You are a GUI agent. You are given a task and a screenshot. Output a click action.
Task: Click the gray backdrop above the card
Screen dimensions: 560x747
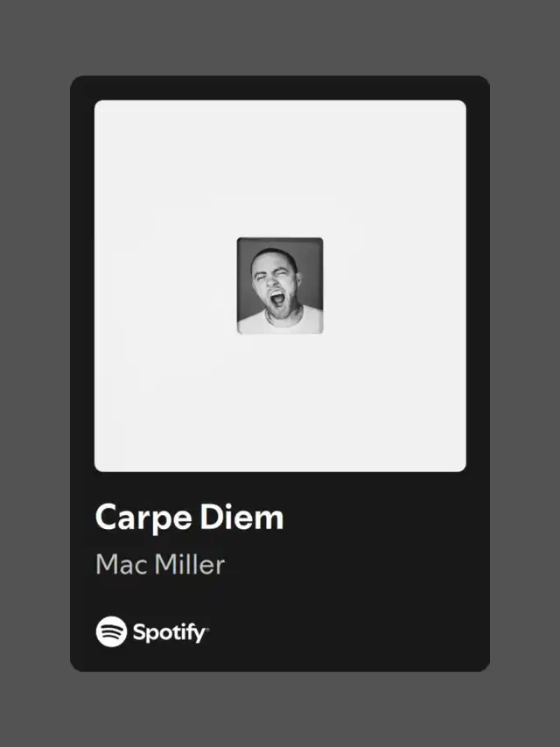coord(280,37)
